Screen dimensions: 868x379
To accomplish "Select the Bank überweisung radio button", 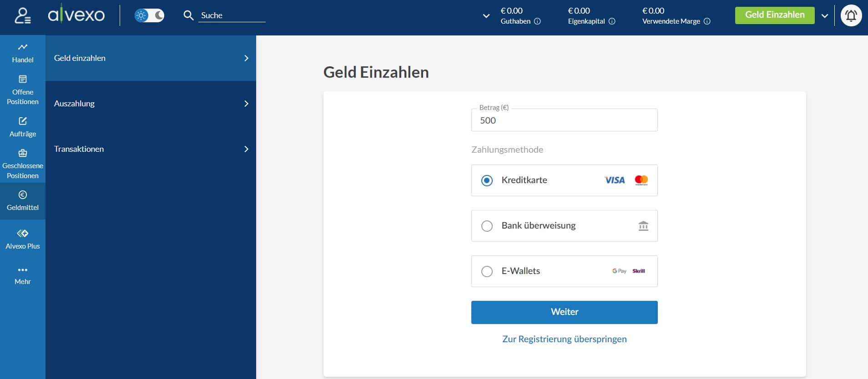I will coord(487,226).
